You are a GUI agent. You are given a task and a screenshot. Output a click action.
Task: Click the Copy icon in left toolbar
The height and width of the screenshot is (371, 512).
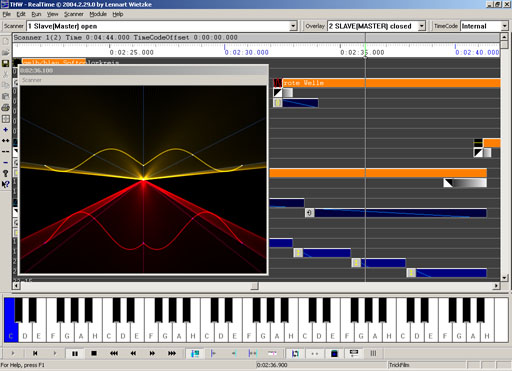5,85
